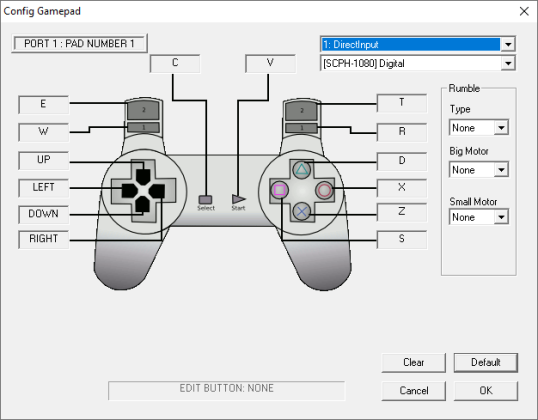Click the red Circle button on the gamepad
This screenshot has width=538, height=420.
[324, 190]
